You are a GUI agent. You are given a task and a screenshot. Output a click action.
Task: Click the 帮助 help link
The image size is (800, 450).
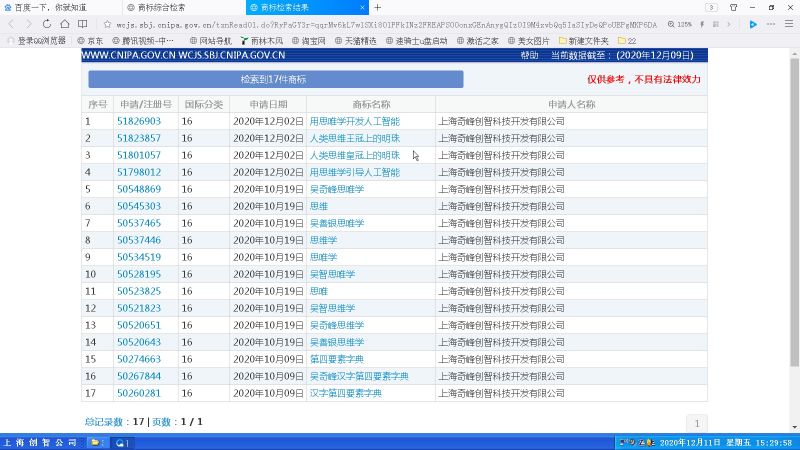(x=529, y=56)
